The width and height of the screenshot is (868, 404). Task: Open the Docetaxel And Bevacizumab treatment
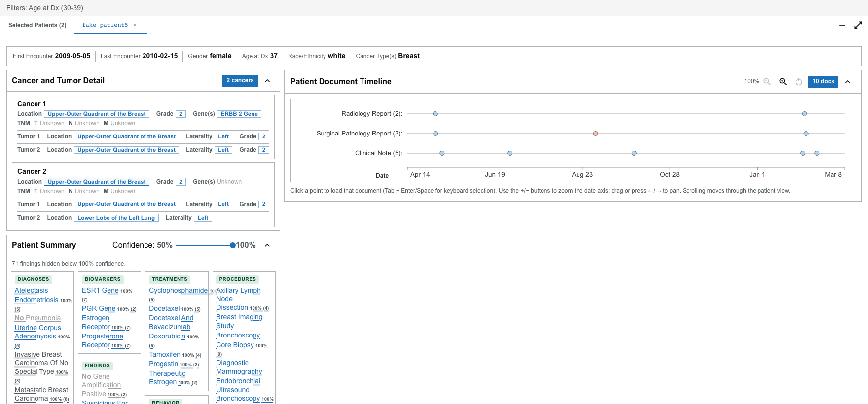[171, 323]
